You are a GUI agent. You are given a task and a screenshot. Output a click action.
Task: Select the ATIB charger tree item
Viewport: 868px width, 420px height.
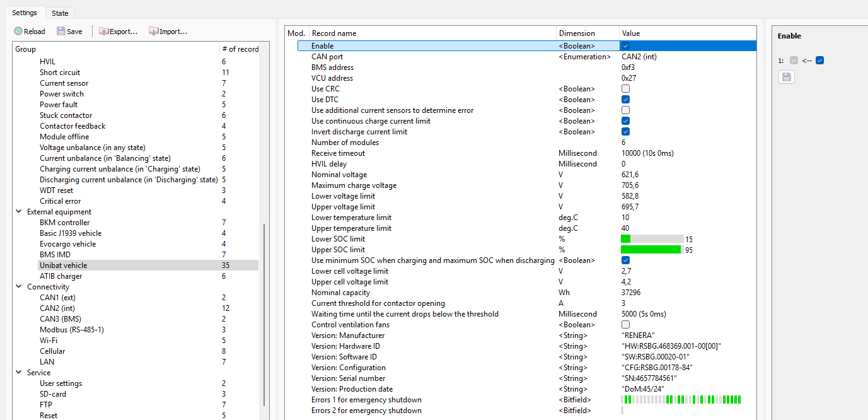61,276
